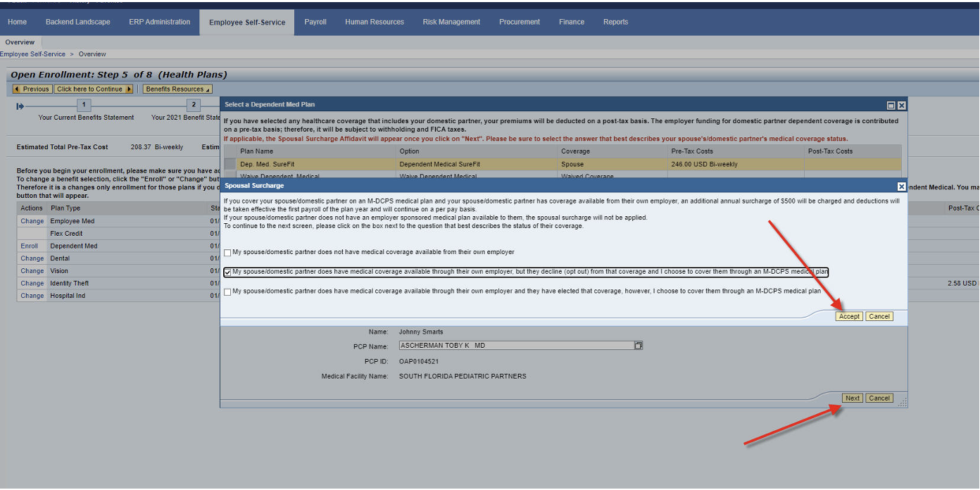The height and width of the screenshot is (490, 980).
Task: Open the PCP Name search help icon
Action: pos(639,346)
